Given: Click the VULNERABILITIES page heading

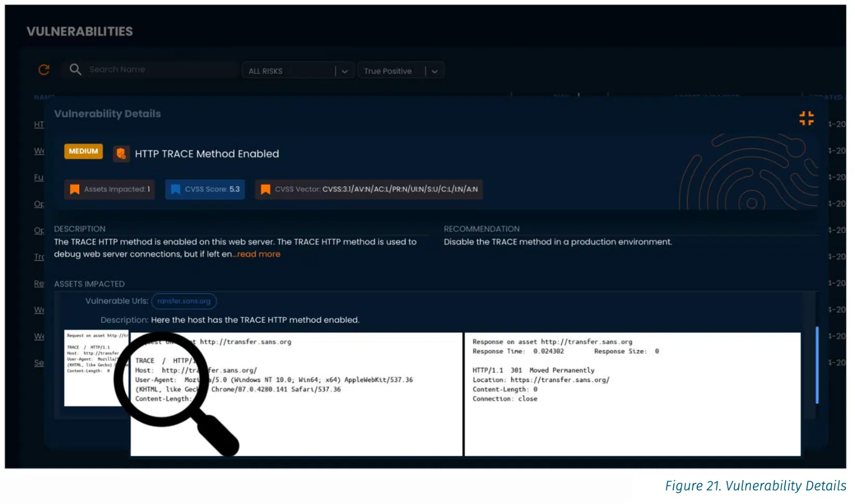Looking at the screenshot, I should tap(80, 31).
